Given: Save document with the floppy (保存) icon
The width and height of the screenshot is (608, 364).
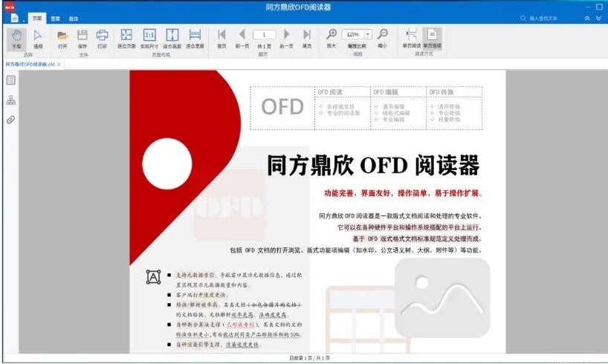Looking at the screenshot, I should [x=83, y=39].
